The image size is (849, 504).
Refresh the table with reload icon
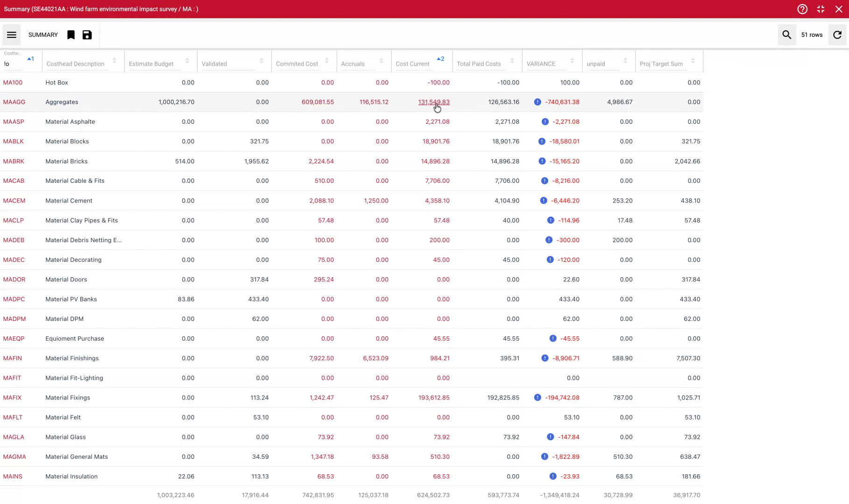click(837, 35)
